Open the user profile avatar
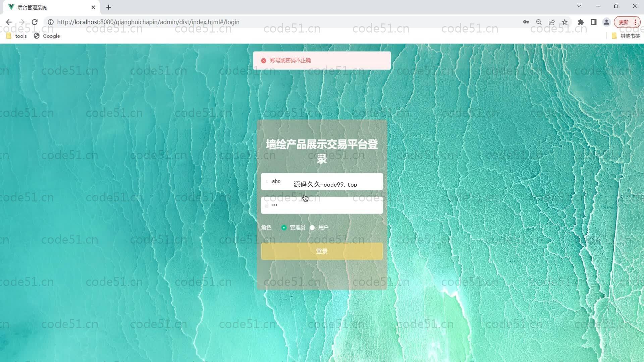 606,22
